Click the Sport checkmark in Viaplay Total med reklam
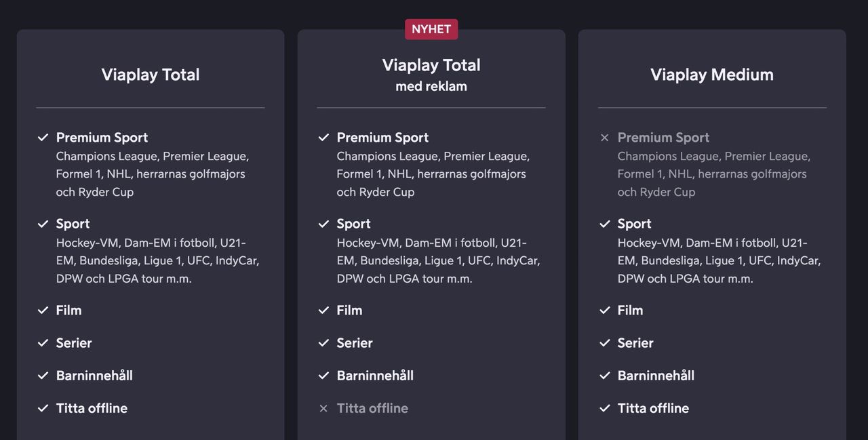The height and width of the screenshot is (440, 868). coord(323,224)
